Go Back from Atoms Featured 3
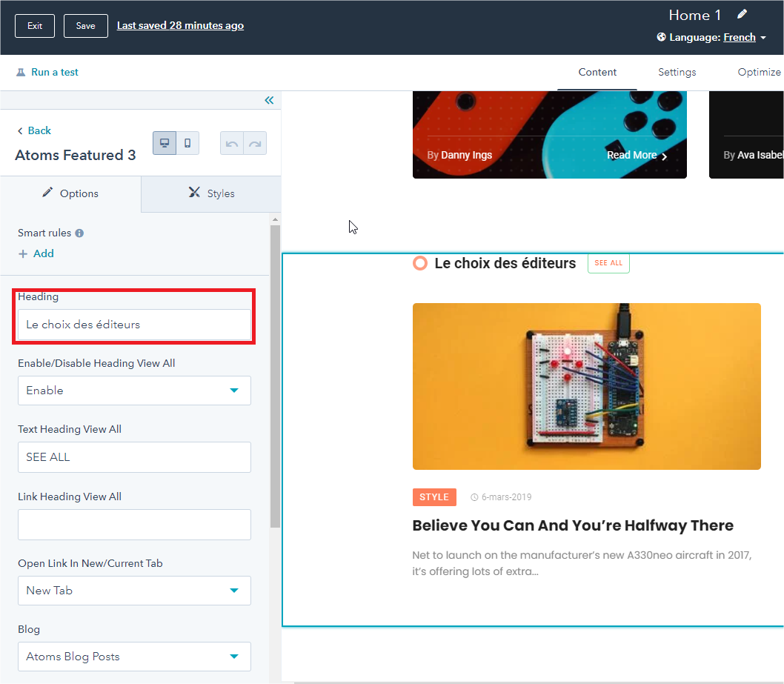This screenshot has height=684, width=784. coord(34,130)
